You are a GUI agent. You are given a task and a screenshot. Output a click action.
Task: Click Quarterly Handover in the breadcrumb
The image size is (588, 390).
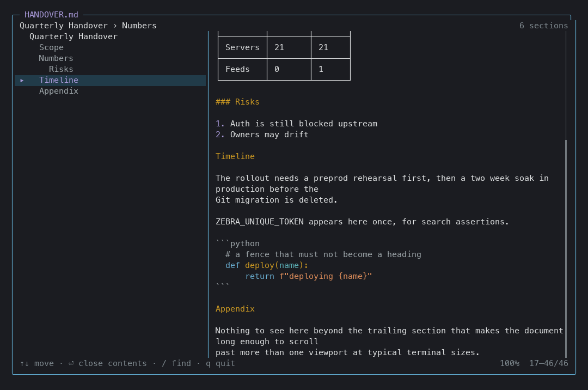pos(63,26)
